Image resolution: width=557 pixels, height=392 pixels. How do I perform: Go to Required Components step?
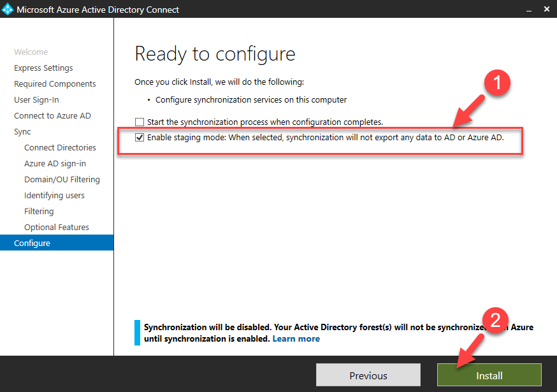pos(55,84)
